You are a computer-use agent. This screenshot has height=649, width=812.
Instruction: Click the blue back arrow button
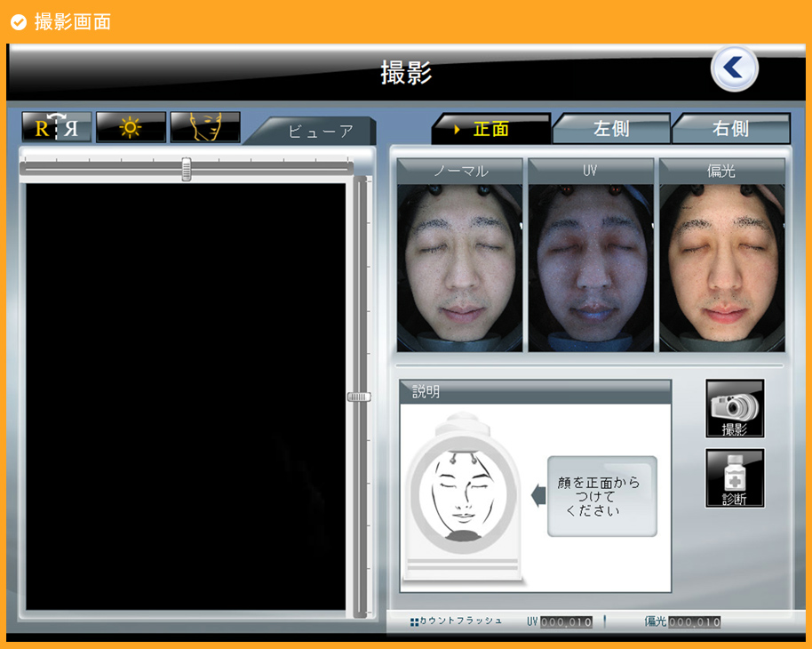click(735, 68)
